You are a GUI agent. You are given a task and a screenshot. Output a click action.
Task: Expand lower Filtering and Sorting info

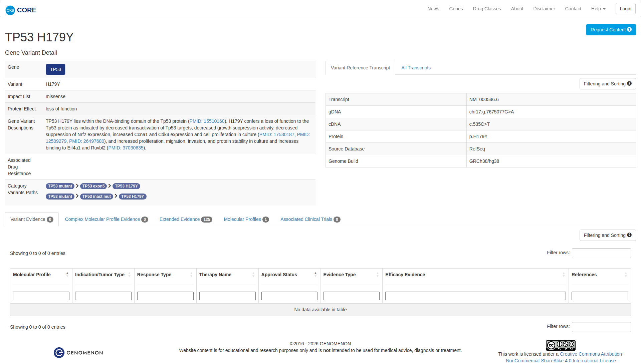629,235
